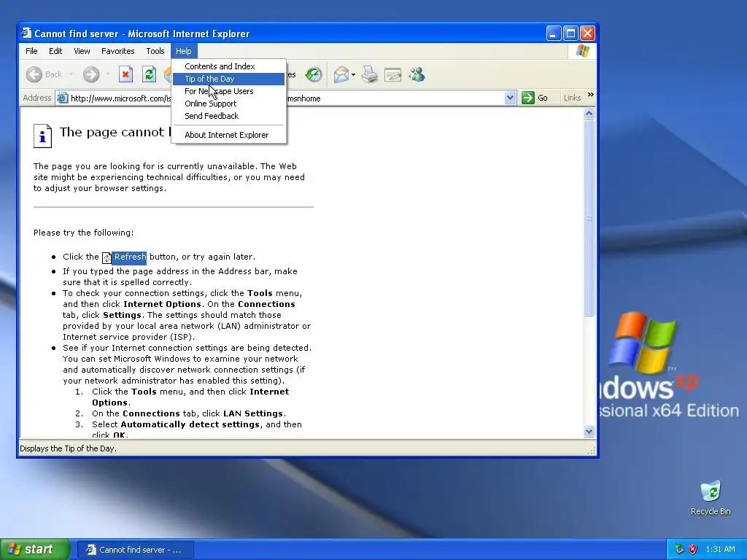Expand the Forward button history dropdown arrow

(x=108, y=74)
